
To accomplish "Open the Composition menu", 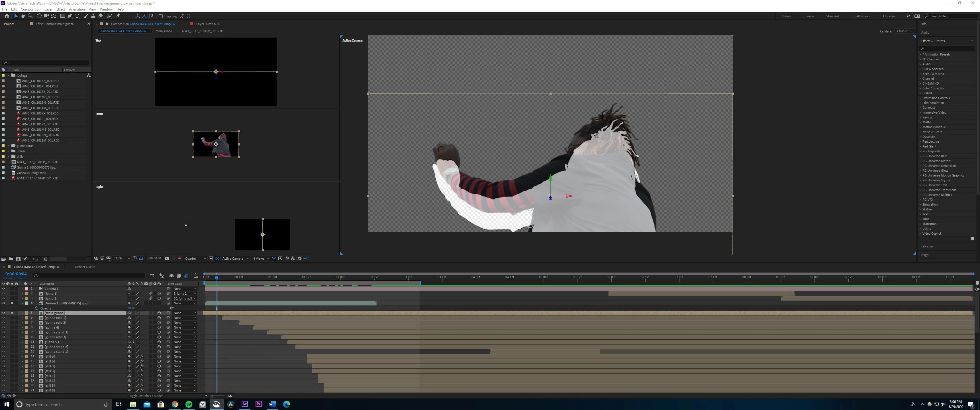I will [x=30, y=9].
